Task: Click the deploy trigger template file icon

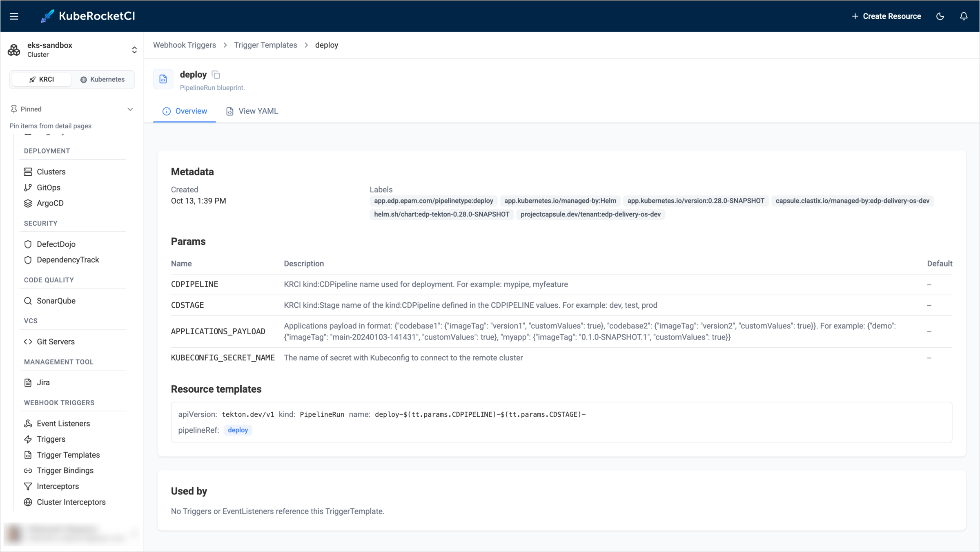Action: click(x=163, y=79)
